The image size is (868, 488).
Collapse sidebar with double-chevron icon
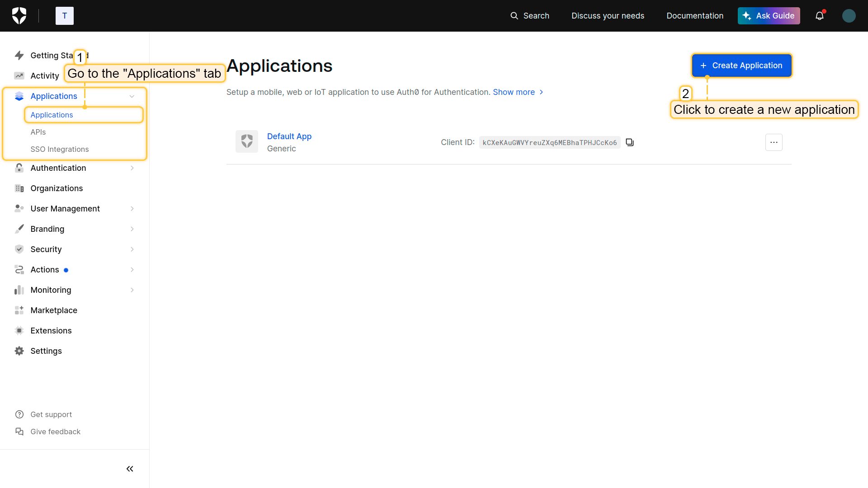pos(130,469)
